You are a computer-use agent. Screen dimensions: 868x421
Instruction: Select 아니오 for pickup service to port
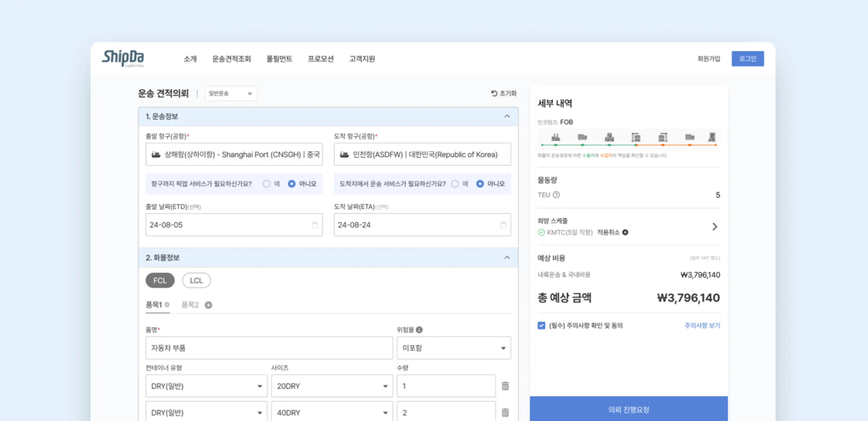tap(292, 183)
